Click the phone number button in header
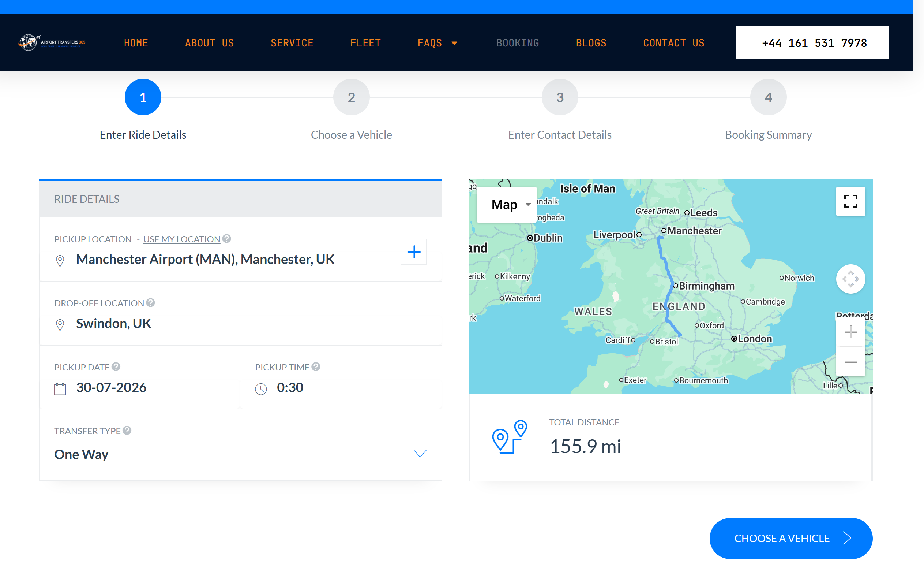924x581 pixels. pos(812,43)
